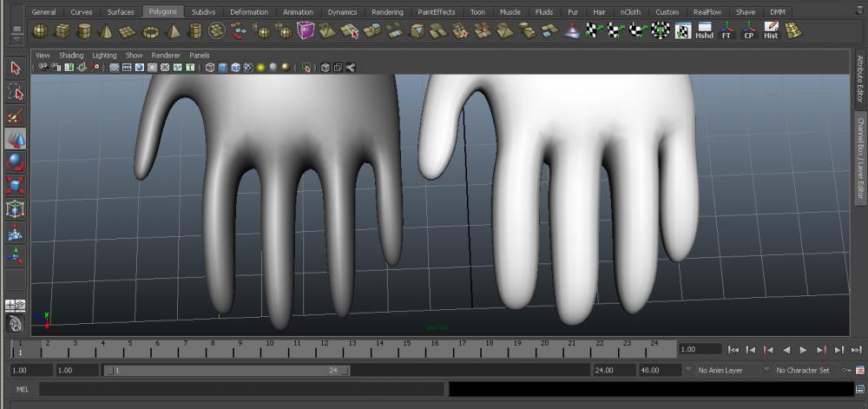
Task: Create a polygon torus from the shelf
Action: click(x=150, y=31)
